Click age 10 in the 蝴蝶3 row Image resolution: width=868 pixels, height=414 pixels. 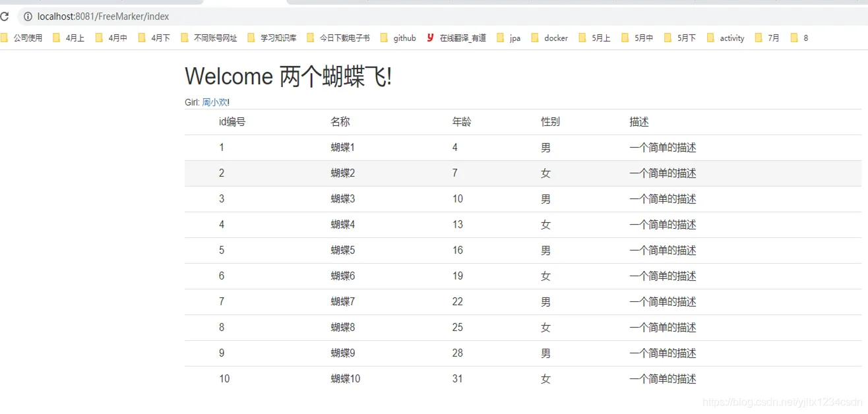click(458, 199)
